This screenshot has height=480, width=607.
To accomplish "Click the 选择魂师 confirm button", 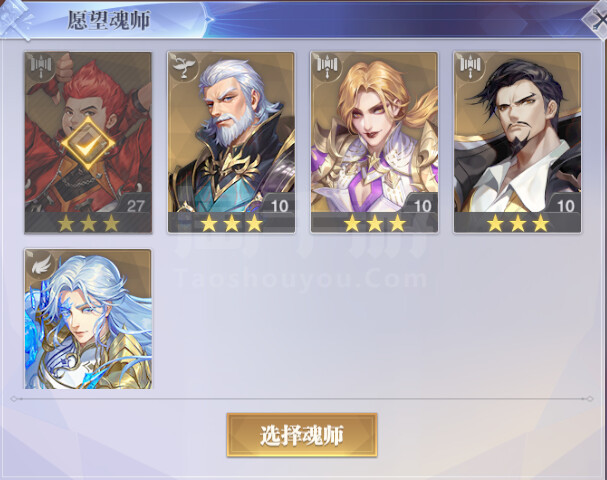I will (x=302, y=435).
